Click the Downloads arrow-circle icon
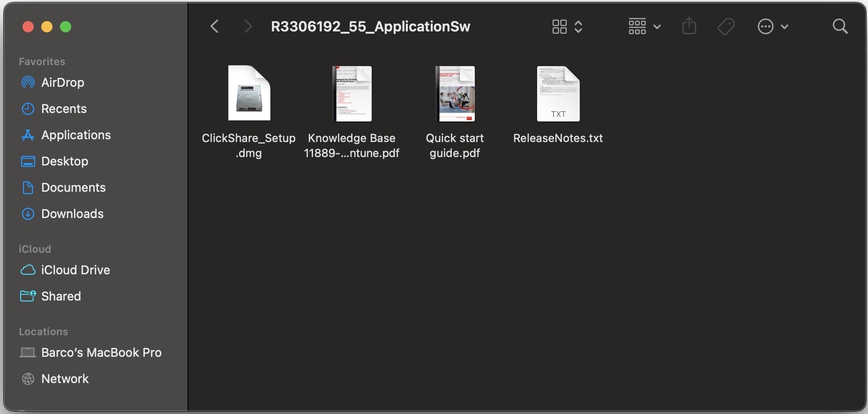The height and width of the screenshot is (414, 868). click(28, 214)
